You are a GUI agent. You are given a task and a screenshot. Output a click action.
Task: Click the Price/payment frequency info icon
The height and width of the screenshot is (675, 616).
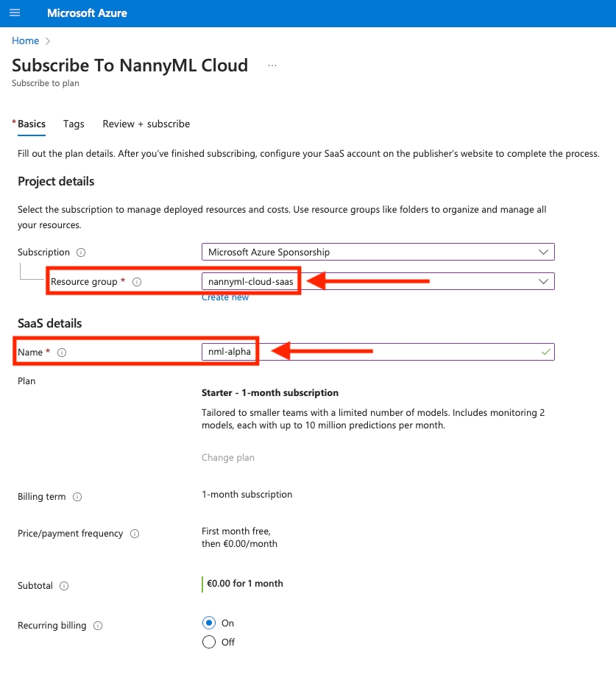click(135, 534)
